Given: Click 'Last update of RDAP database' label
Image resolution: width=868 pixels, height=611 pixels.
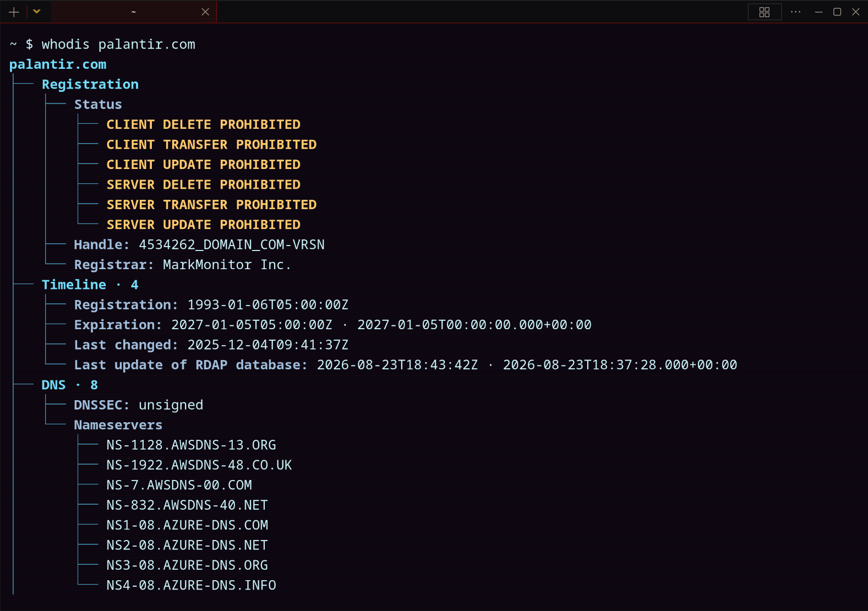Looking at the screenshot, I should click(x=191, y=365).
